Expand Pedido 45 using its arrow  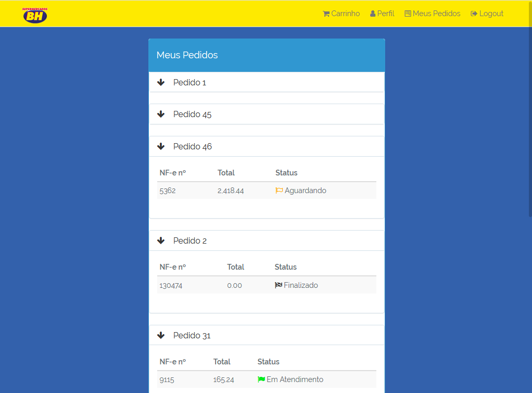(161, 114)
